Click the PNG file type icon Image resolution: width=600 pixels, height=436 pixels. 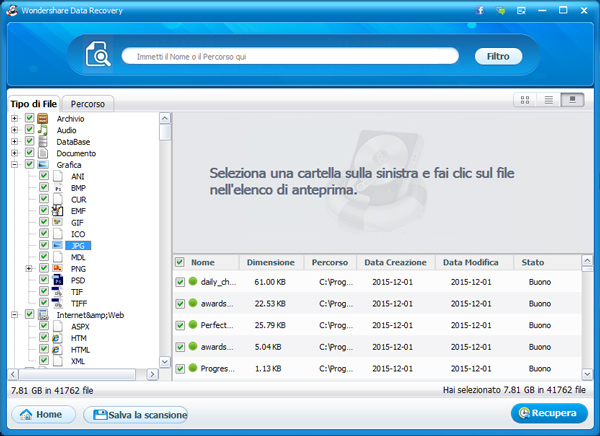[x=58, y=268]
